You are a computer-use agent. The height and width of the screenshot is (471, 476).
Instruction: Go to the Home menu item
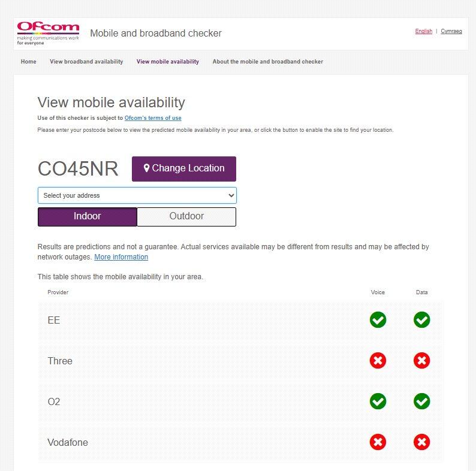(29, 62)
